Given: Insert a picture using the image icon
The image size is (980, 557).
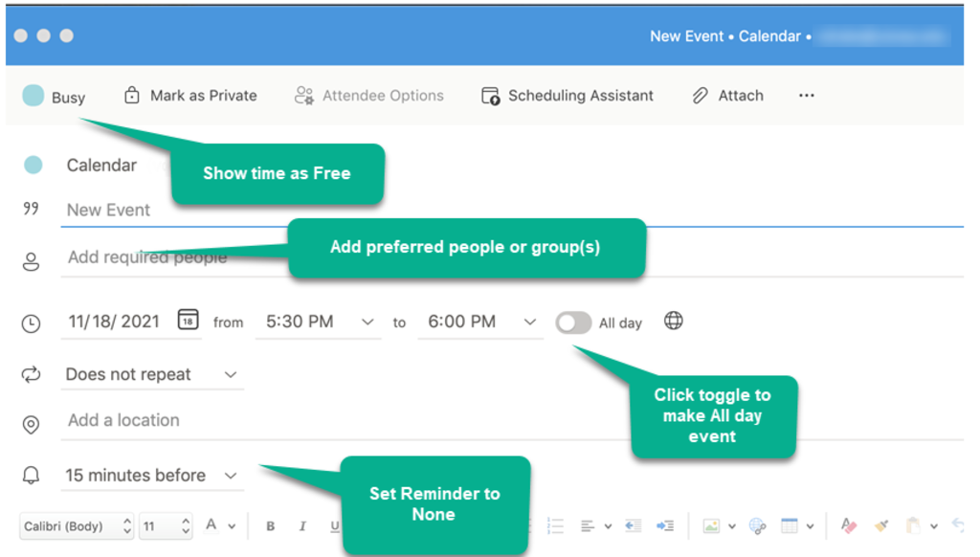Looking at the screenshot, I should (711, 525).
